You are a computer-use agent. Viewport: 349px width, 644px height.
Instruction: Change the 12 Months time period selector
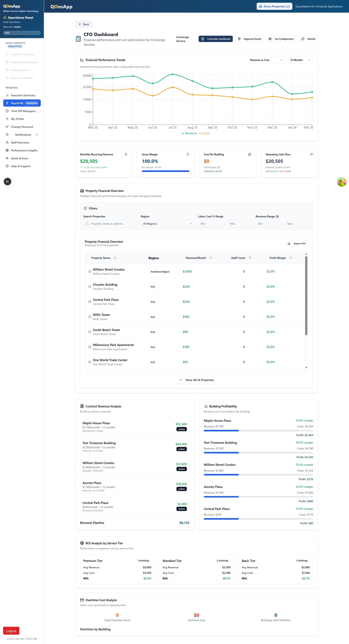(x=300, y=60)
